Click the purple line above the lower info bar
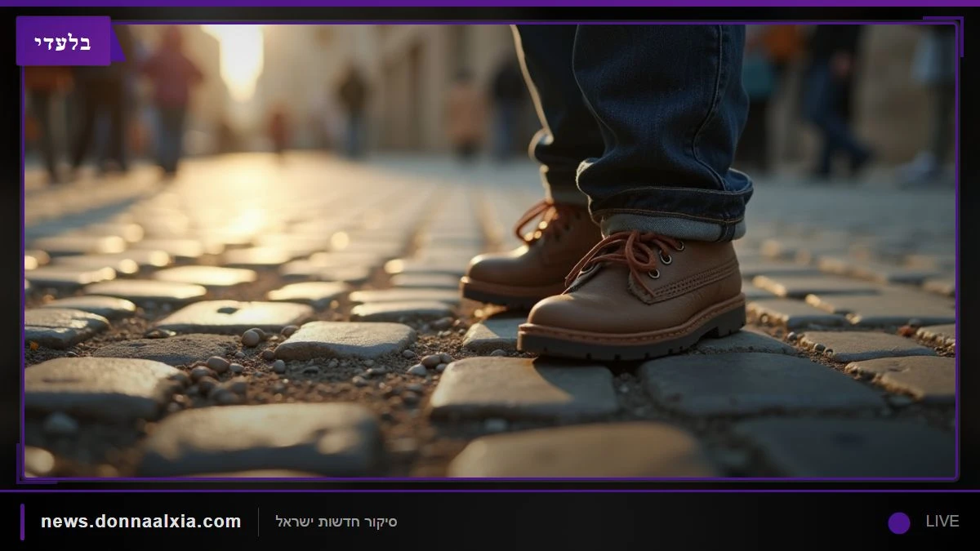 [490, 491]
